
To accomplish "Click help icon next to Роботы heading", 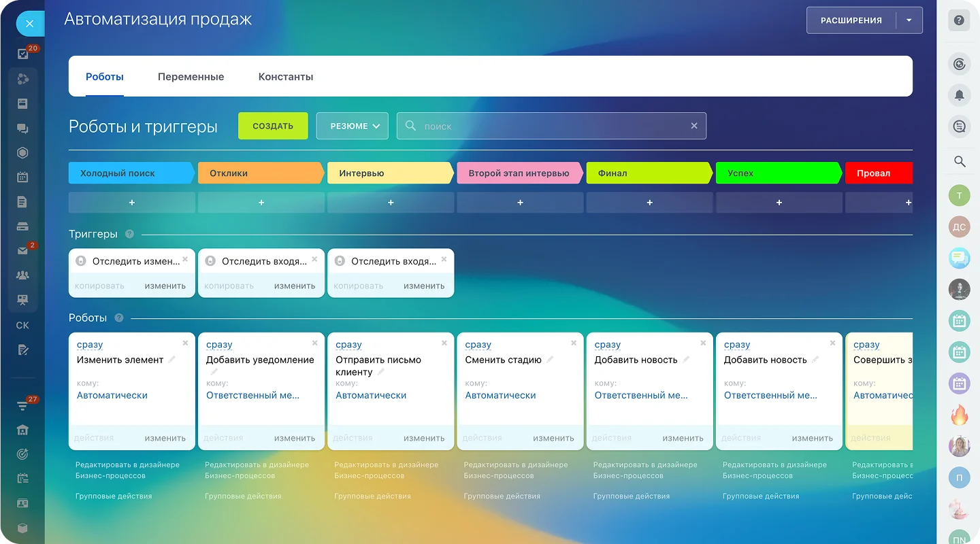I will click(x=119, y=318).
